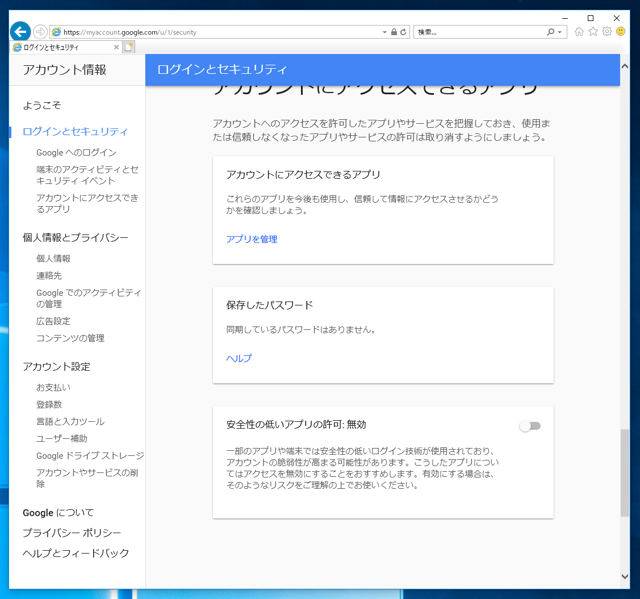Open Google へのログイン sidebar item
The width and height of the screenshot is (640, 599).
click(x=76, y=153)
